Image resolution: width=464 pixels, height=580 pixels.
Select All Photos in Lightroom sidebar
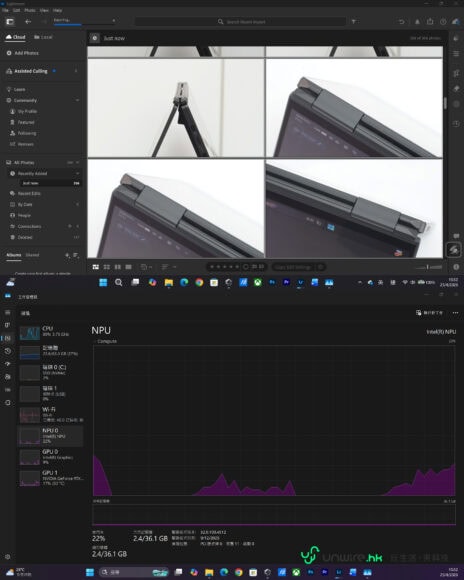point(20,162)
